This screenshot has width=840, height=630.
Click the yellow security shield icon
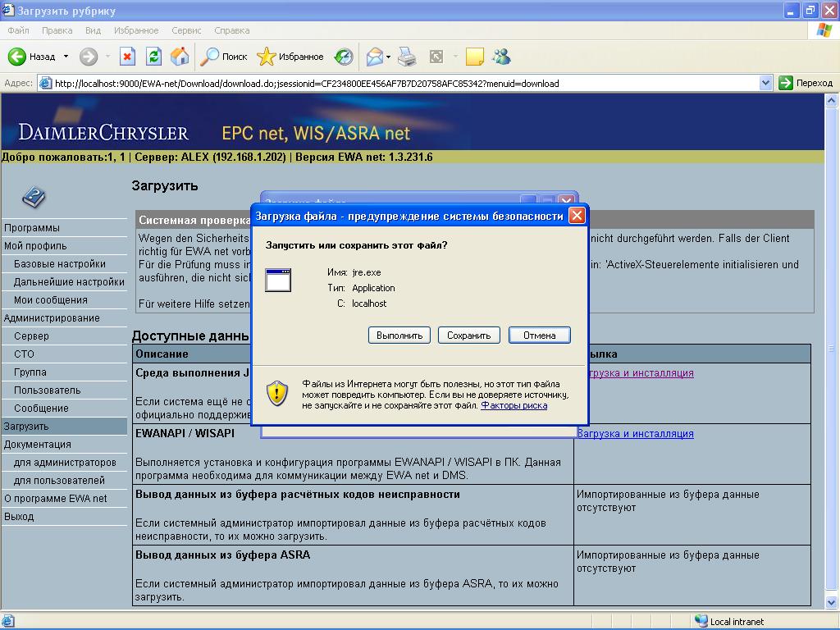(277, 393)
